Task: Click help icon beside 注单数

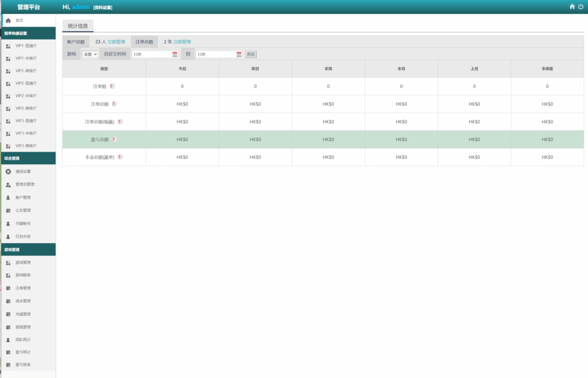Action: (x=112, y=86)
